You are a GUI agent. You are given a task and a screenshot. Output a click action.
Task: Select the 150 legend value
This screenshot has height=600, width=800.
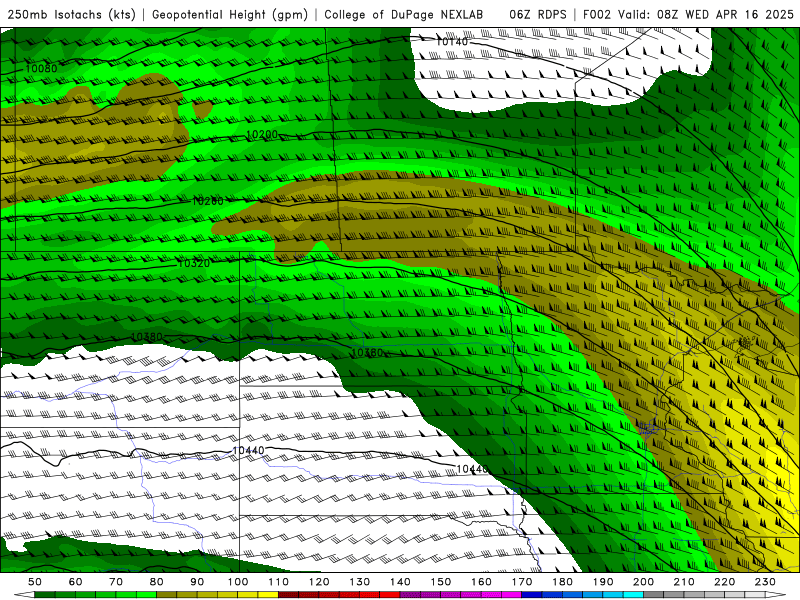click(441, 582)
